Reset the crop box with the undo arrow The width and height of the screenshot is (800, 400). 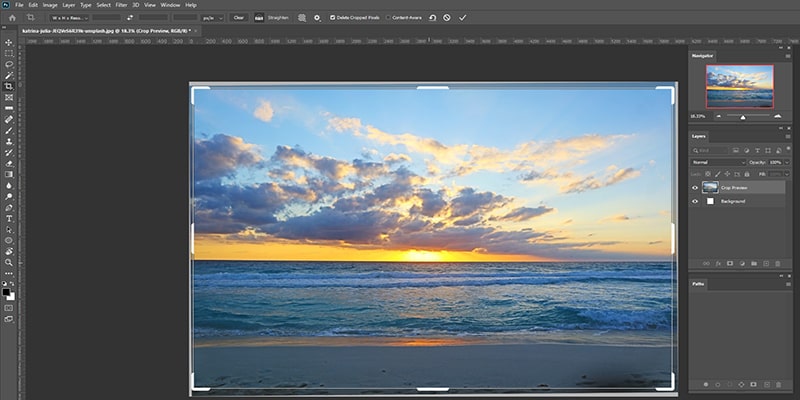tap(433, 18)
